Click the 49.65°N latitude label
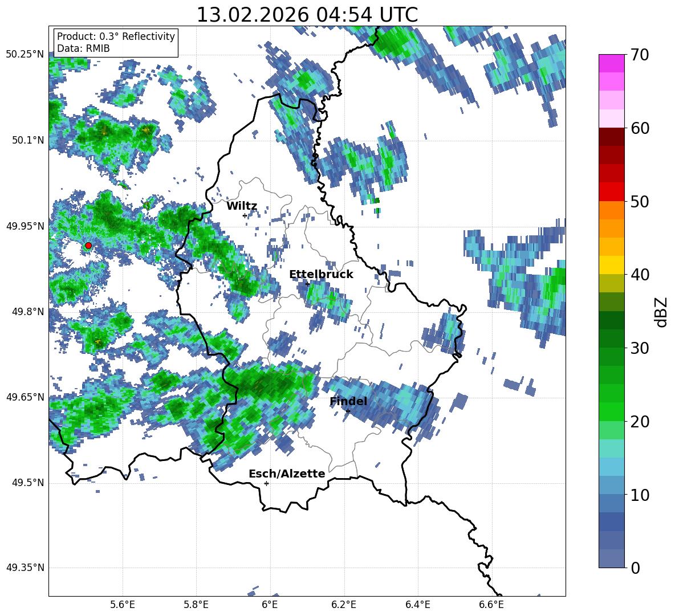 [25, 397]
